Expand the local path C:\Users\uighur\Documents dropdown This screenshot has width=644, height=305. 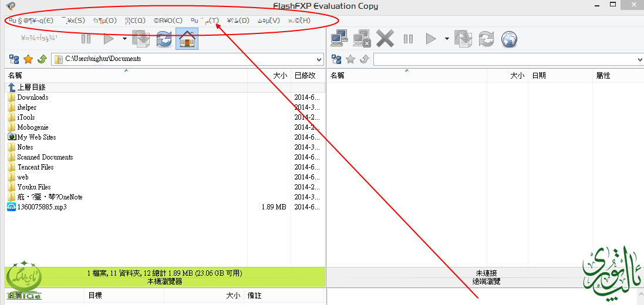(x=319, y=59)
